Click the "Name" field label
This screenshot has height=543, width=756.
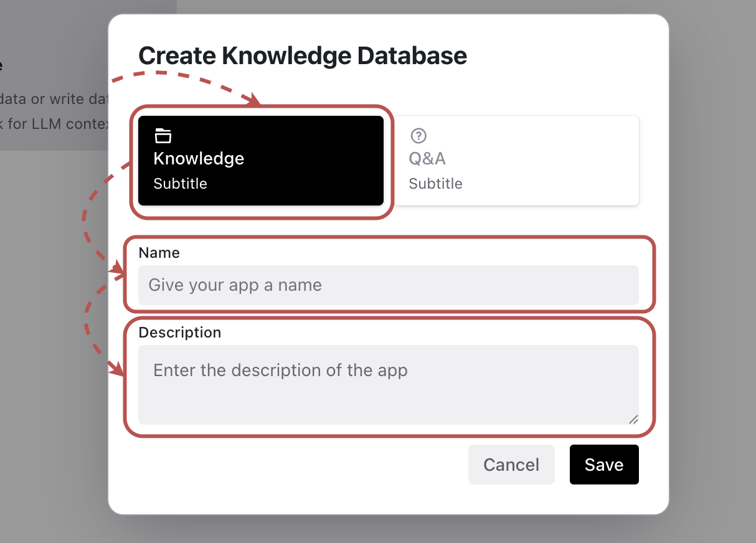pos(159,253)
